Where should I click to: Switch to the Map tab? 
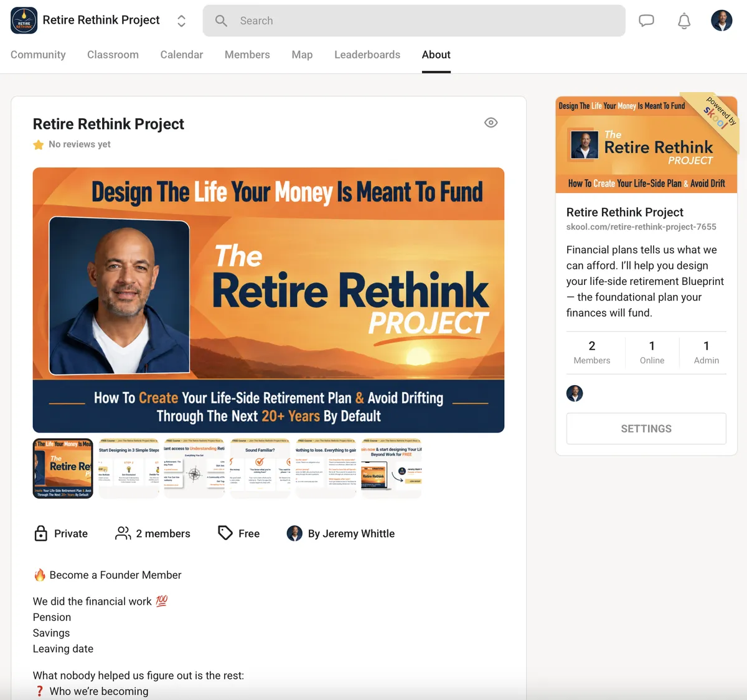coord(302,55)
